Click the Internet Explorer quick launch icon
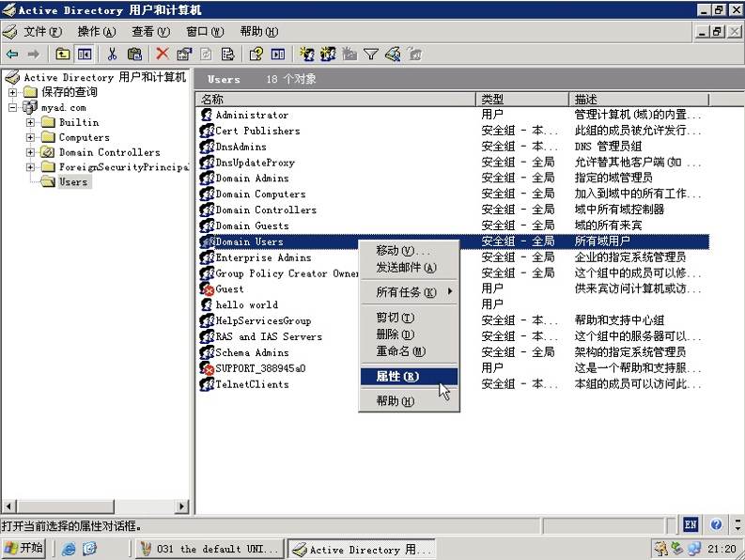This screenshot has height=560, width=745. click(69, 549)
